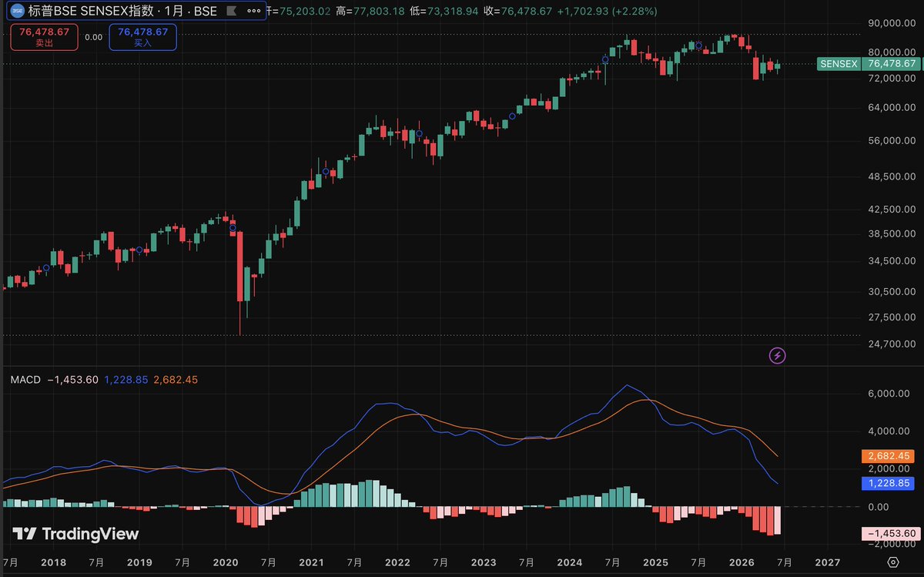Click the 2019 label on time axis
Viewport: 924px width, 577px height.
pyautogui.click(x=139, y=562)
